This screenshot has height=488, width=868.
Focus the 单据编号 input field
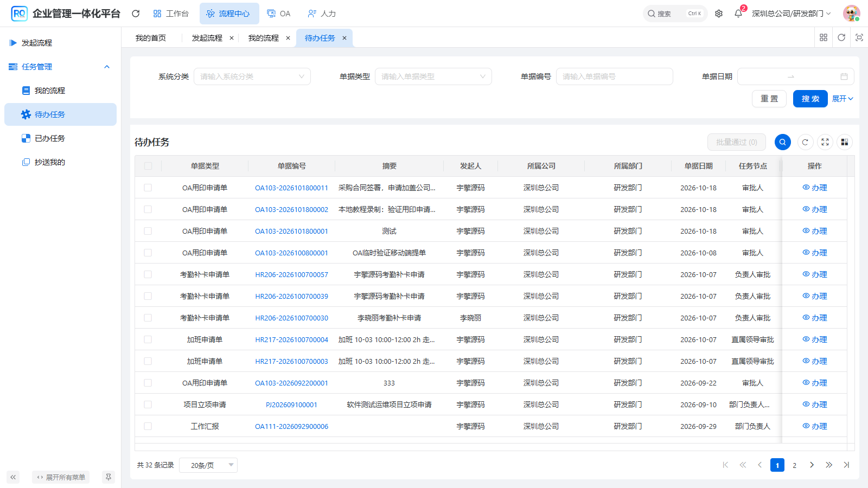615,76
